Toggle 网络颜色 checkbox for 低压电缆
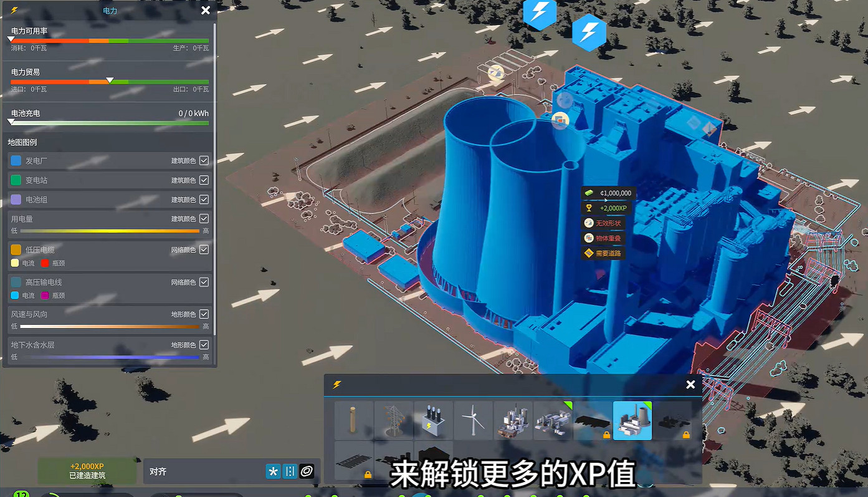Image resolution: width=868 pixels, height=497 pixels. (x=204, y=250)
